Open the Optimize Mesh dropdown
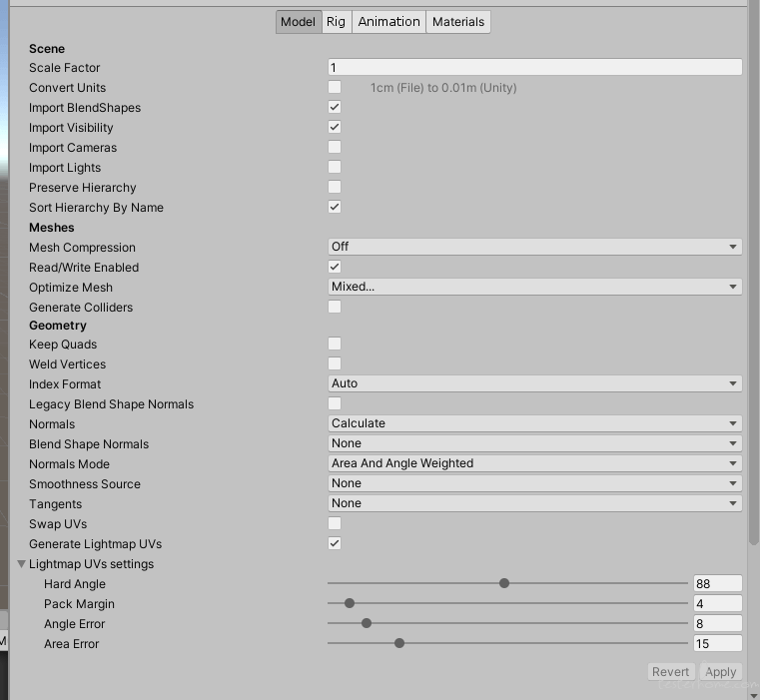 [534, 287]
